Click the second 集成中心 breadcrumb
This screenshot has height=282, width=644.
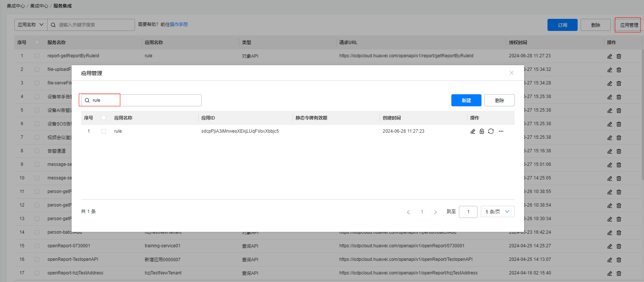pos(39,6)
